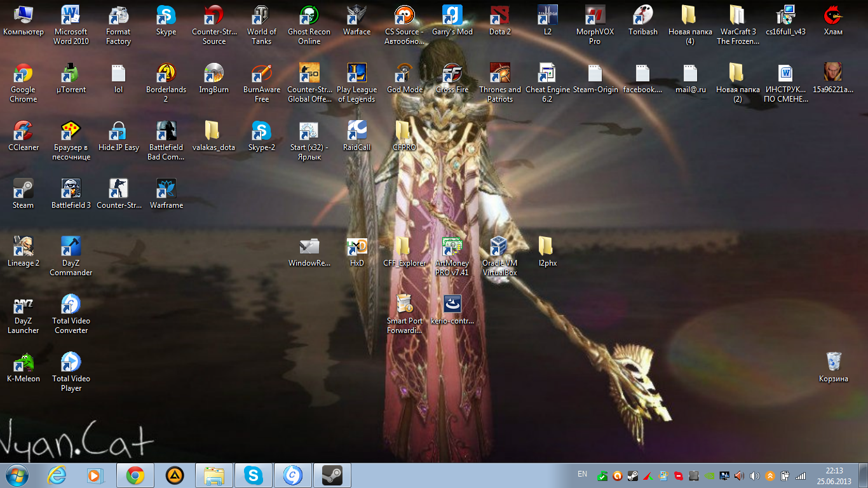Open Format Factory shortcut
This screenshot has height=488, width=868.
click(x=118, y=25)
